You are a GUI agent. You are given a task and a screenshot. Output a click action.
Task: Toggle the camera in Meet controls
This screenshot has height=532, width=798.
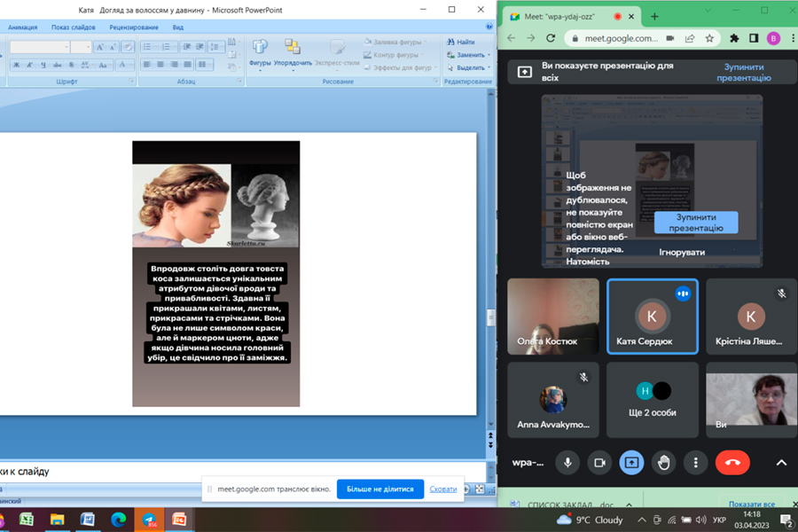[599, 462]
